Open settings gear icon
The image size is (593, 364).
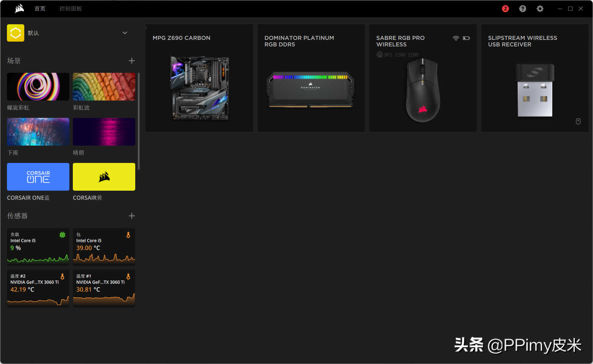[540, 9]
